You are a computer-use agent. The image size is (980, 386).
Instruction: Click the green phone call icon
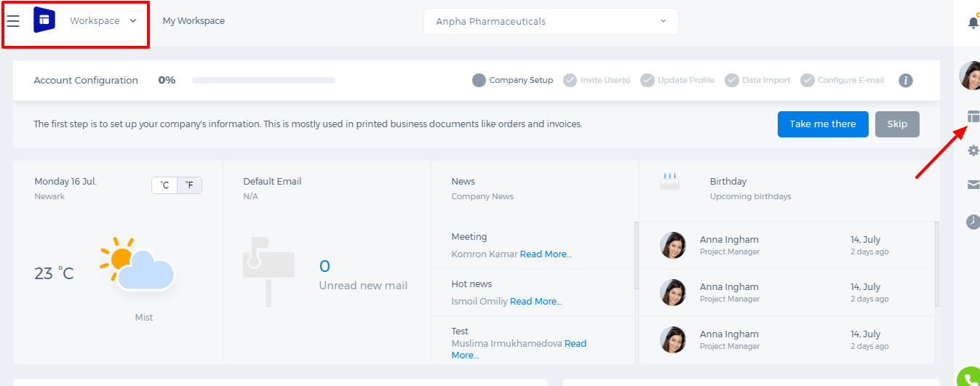968,378
